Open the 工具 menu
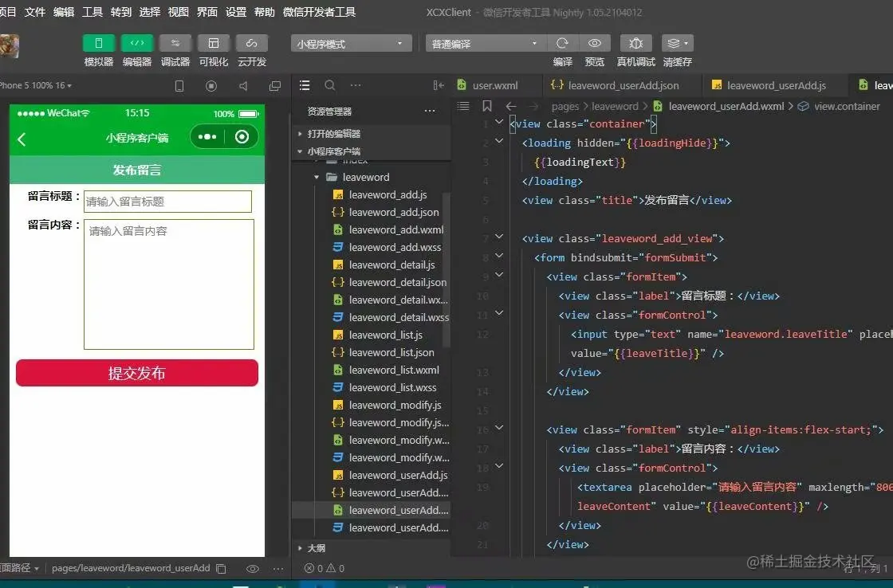Image resolution: width=893 pixels, height=588 pixels. pos(92,12)
